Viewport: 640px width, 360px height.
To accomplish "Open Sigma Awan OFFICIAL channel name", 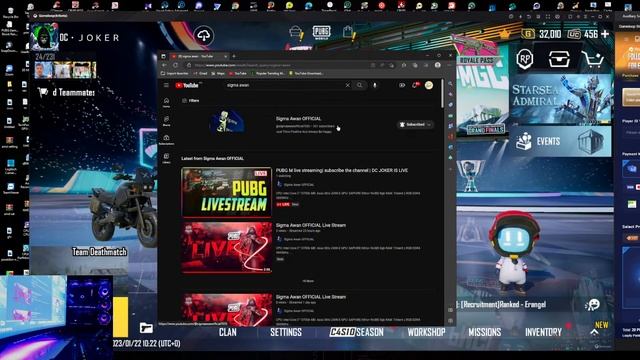I will (x=298, y=118).
